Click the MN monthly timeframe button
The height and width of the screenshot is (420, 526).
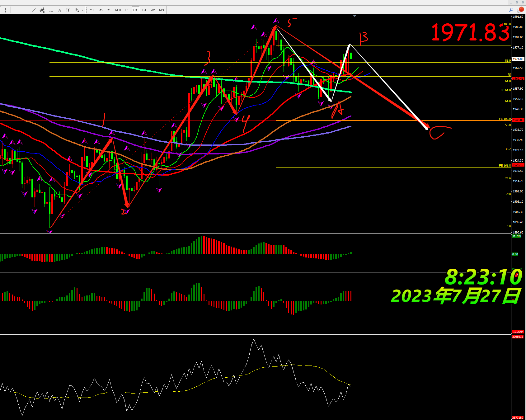click(162, 10)
